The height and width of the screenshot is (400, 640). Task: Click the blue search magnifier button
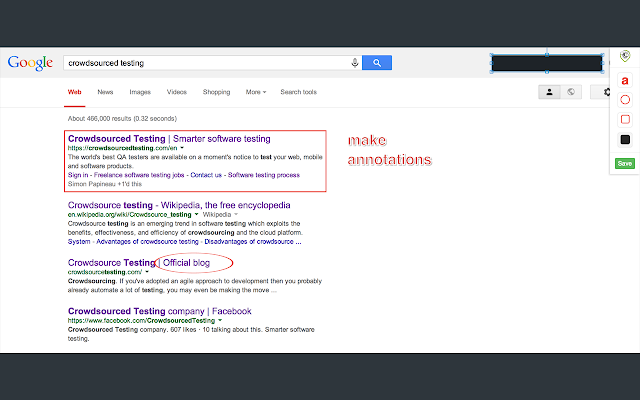tap(377, 63)
